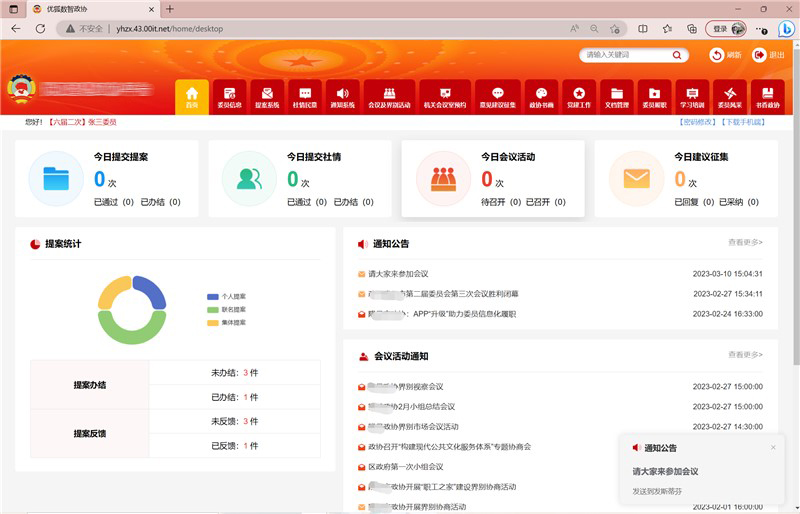Click 下载手机端 link
The height and width of the screenshot is (514, 800).
pos(743,122)
